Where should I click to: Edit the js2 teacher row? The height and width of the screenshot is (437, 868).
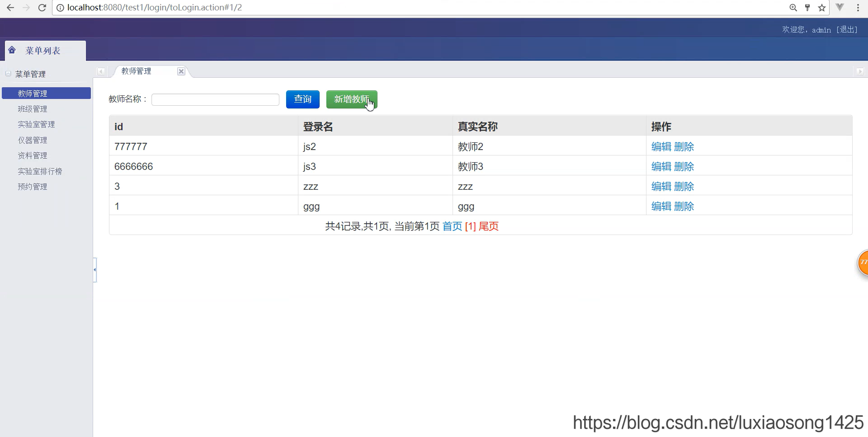pyautogui.click(x=661, y=146)
